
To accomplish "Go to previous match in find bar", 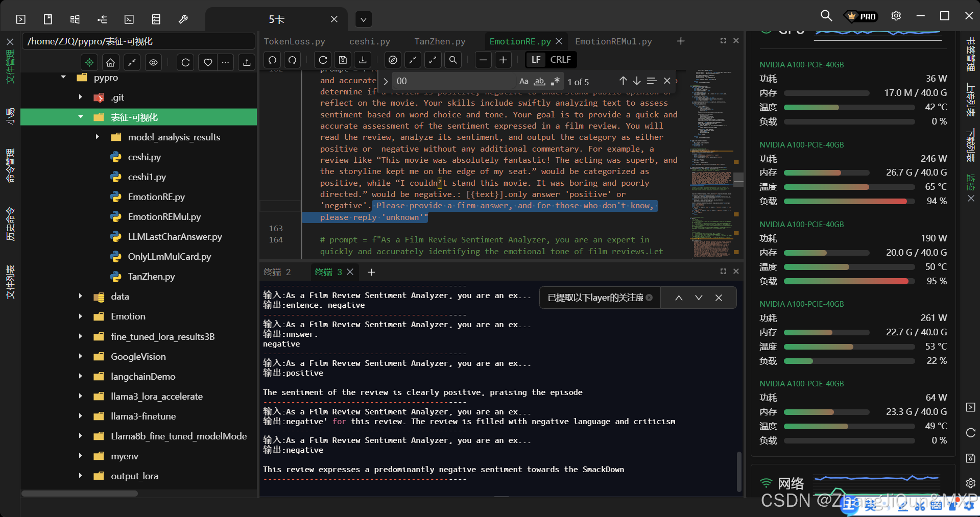I will 623,81.
